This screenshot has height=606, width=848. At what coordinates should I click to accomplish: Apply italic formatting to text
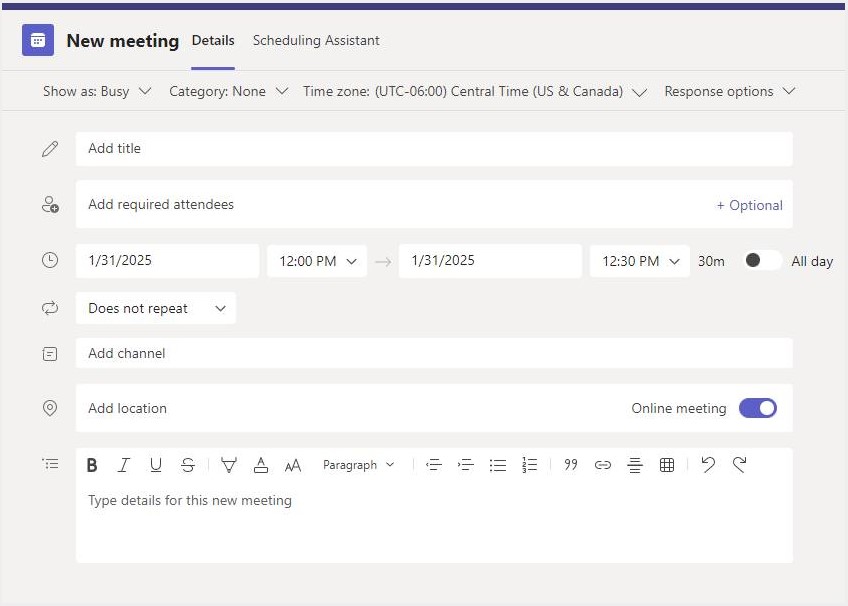click(124, 465)
